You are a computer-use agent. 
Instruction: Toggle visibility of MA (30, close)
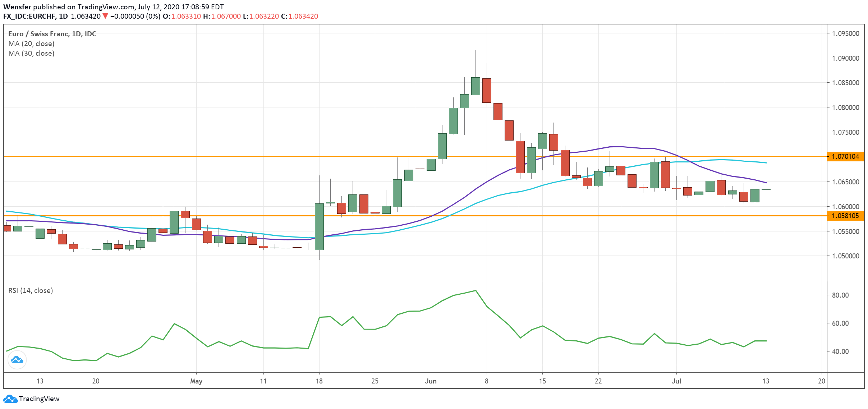click(x=32, y=54)
